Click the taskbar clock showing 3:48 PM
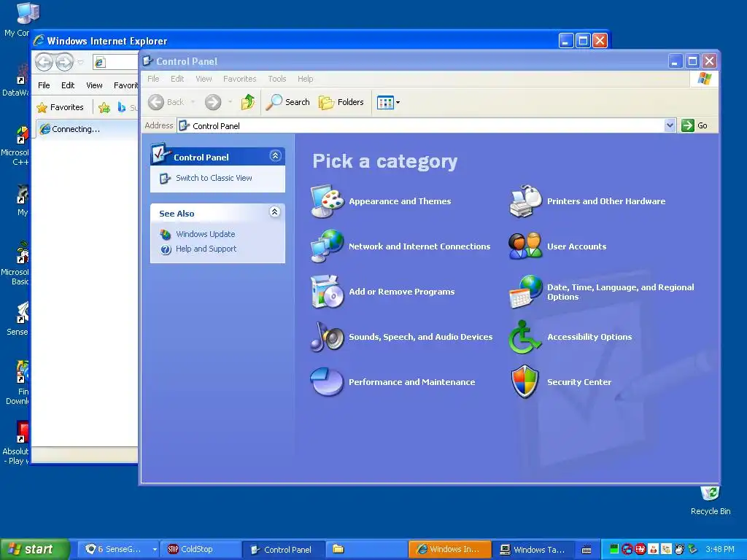 719,550
